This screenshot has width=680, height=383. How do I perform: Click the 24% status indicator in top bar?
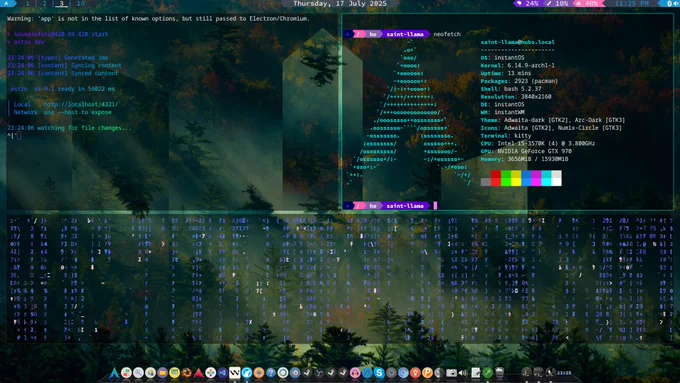pyautogui.click(x=528, y=3)
